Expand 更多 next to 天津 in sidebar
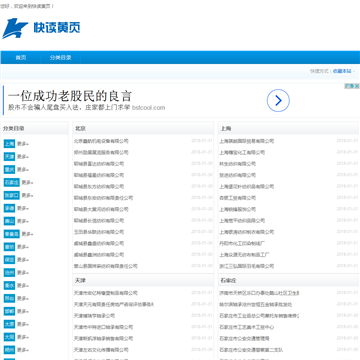This screenshot has width=360, height=360. click(x=23, y=157)
